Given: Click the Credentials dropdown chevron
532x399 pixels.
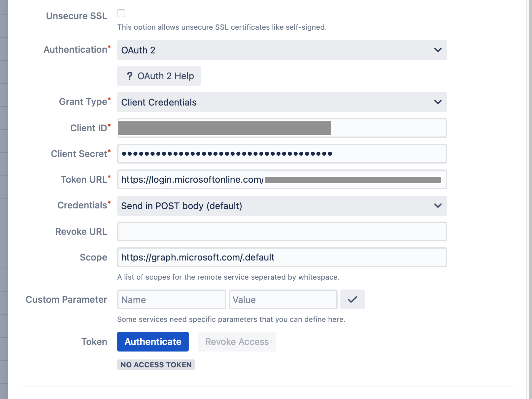Looking at the screenshot, I should [438, 205].
